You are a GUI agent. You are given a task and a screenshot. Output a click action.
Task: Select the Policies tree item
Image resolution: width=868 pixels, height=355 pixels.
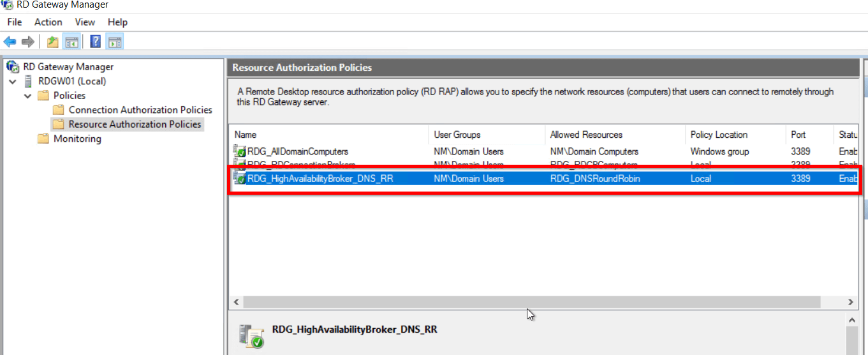70,96
